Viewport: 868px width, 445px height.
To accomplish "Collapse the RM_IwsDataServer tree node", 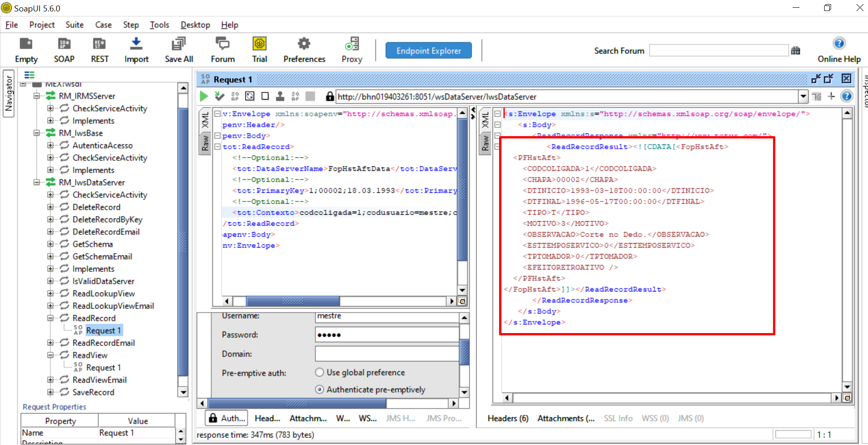I will pyautogui.click(x=37, y=182).
